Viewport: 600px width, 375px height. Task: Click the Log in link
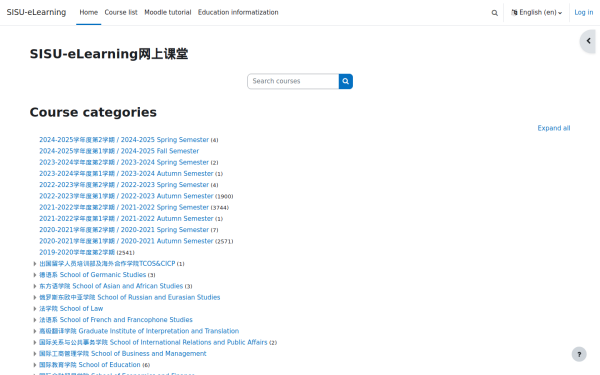tap(584, 13)
